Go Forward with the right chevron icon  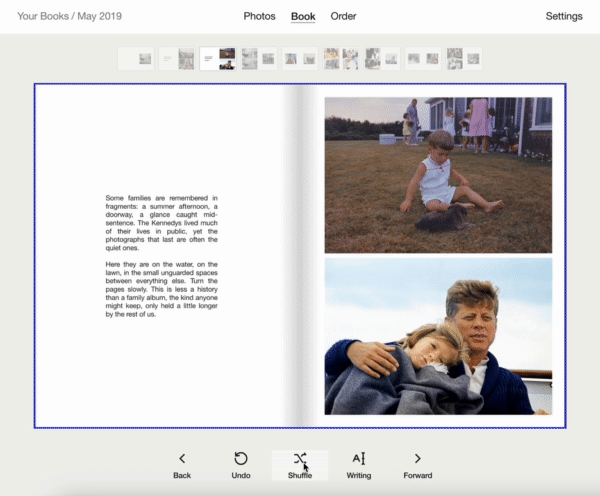417,458
